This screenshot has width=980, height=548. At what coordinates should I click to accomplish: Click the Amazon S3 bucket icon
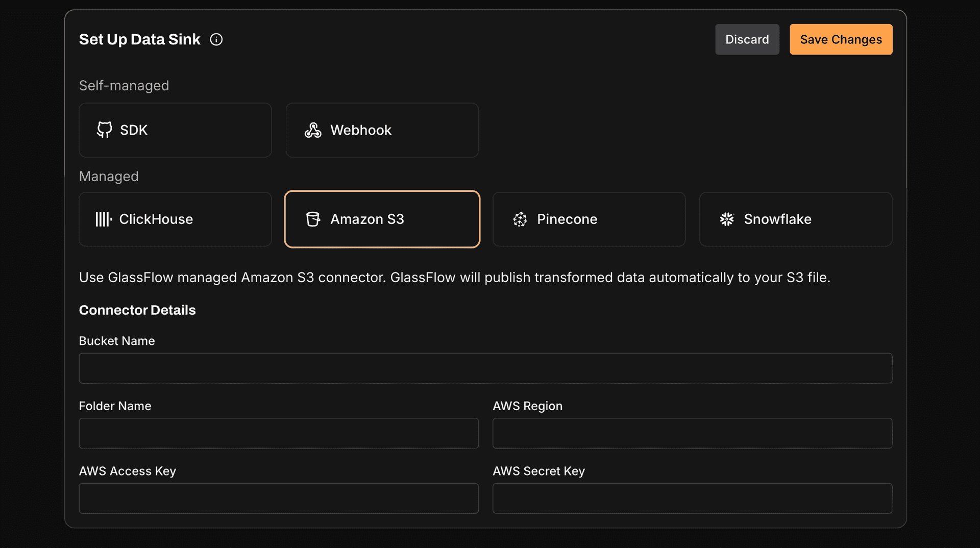point(313,219)
